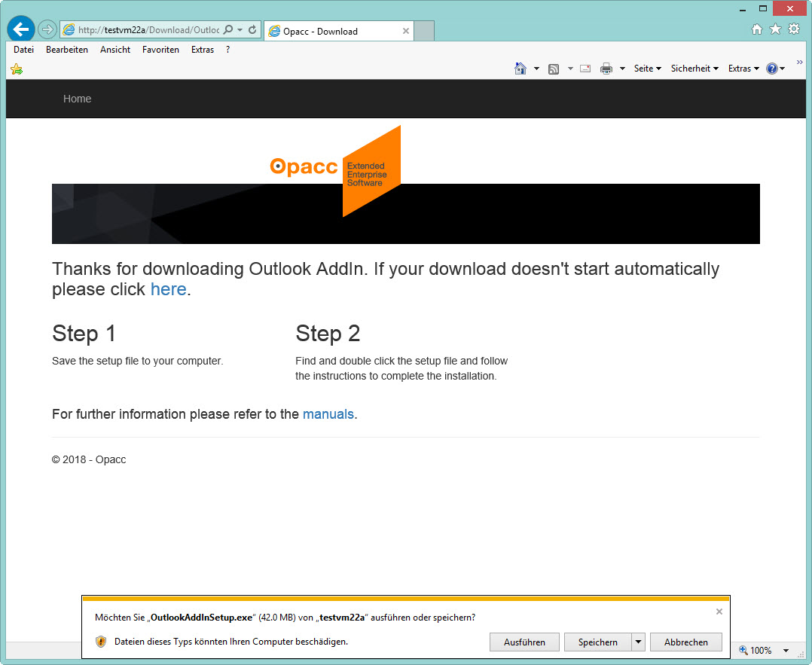The image size is (812, 665).
Task: Open Favorites star icon top right
Action: 775,29
